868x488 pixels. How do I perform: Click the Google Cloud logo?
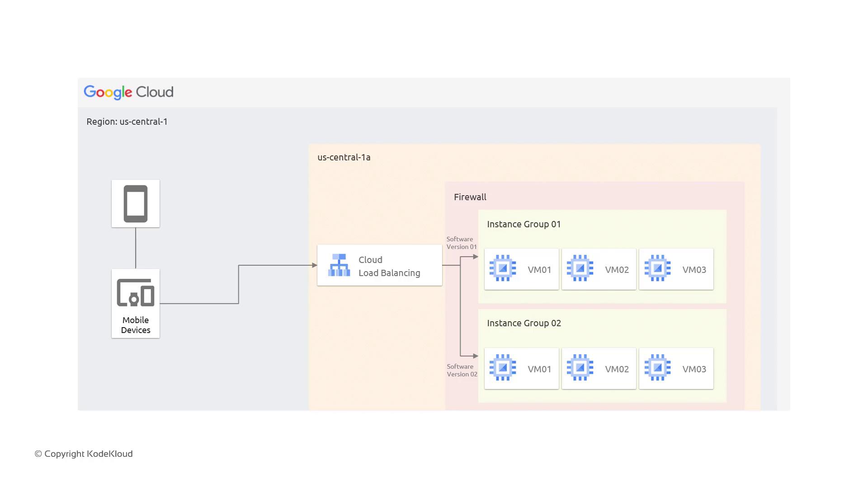128,92
